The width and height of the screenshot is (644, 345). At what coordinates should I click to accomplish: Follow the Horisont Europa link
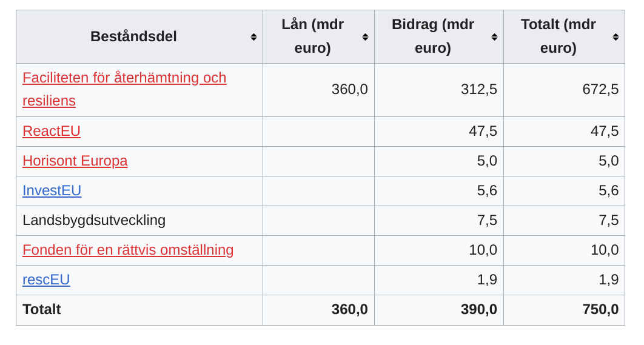click(75, 161)
